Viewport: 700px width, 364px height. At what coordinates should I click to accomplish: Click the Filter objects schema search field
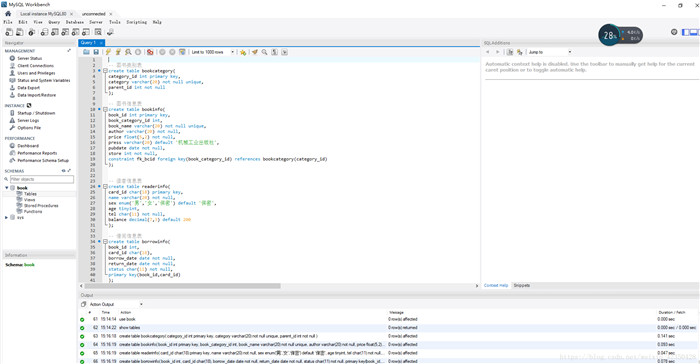click(x=42, y=179)
